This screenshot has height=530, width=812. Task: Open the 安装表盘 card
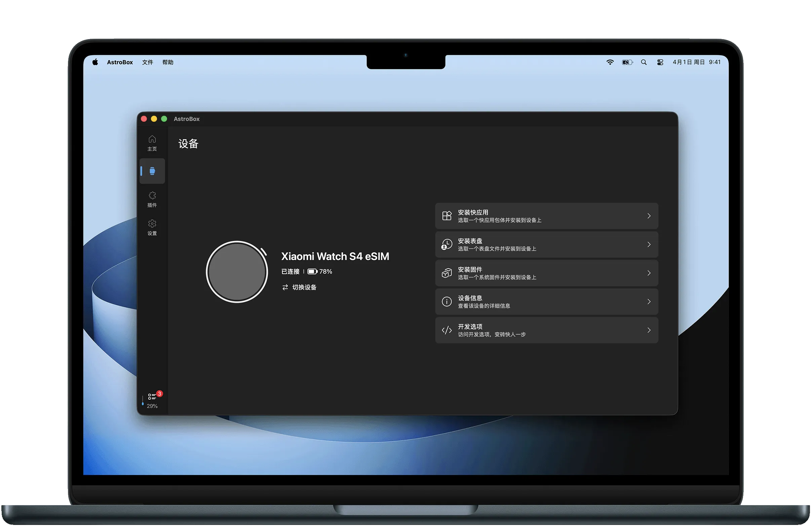(x=547, y=245)
